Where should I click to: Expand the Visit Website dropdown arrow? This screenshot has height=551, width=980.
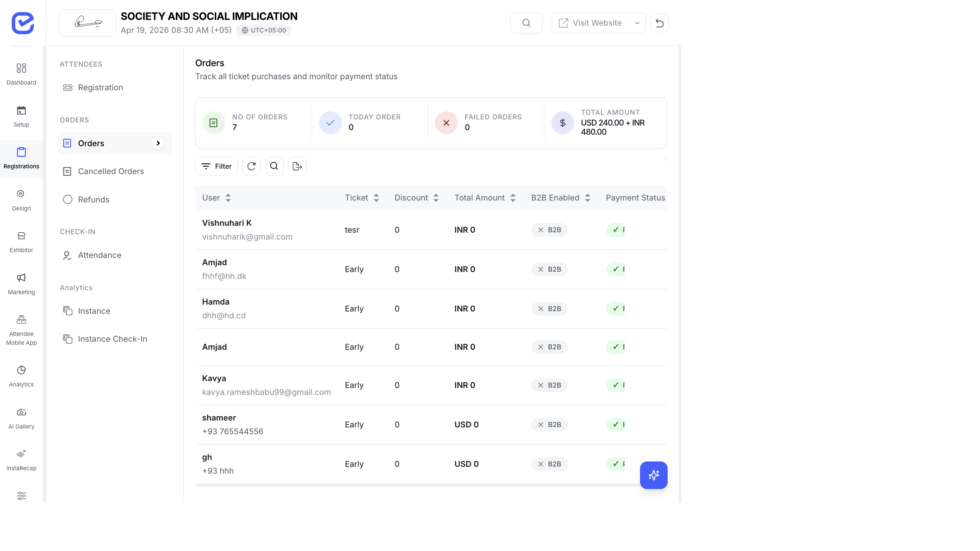[637, 23]
